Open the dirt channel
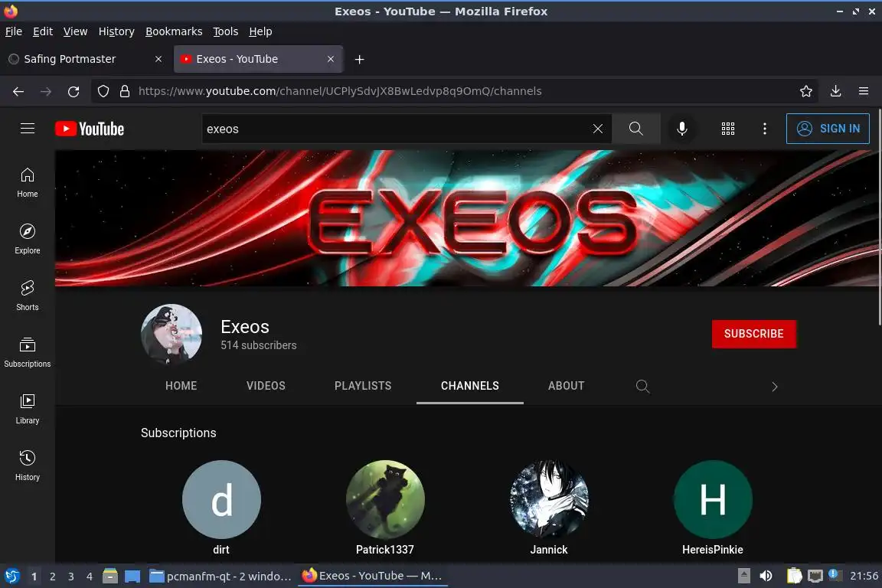This screenshot has height=588, width=882. coord(221,508)
